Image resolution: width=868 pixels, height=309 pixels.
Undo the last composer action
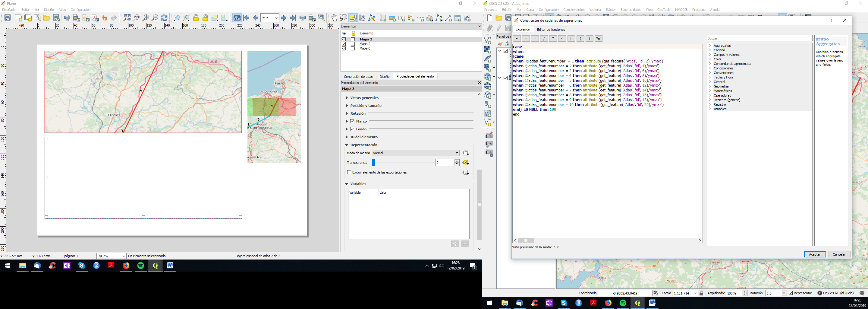[105, 18]
